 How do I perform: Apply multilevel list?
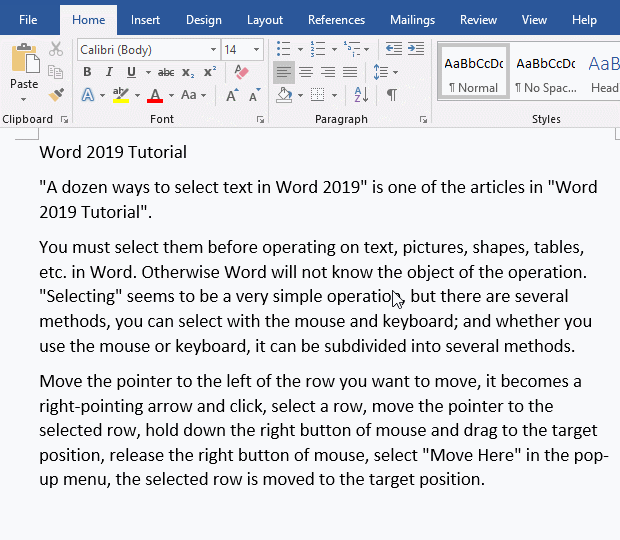[352, 49]
